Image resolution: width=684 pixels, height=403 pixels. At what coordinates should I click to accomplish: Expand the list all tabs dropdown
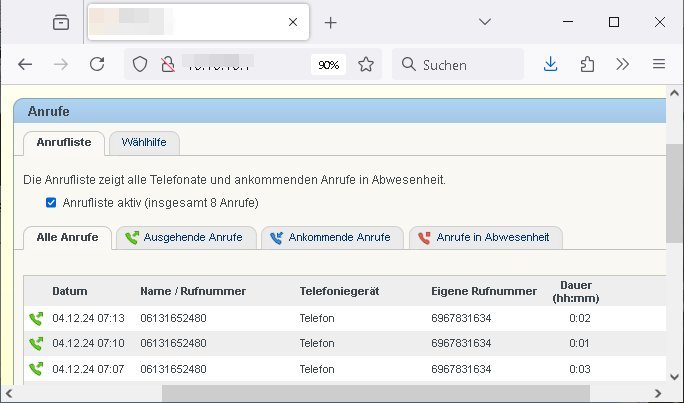click(x=484, y=22)
